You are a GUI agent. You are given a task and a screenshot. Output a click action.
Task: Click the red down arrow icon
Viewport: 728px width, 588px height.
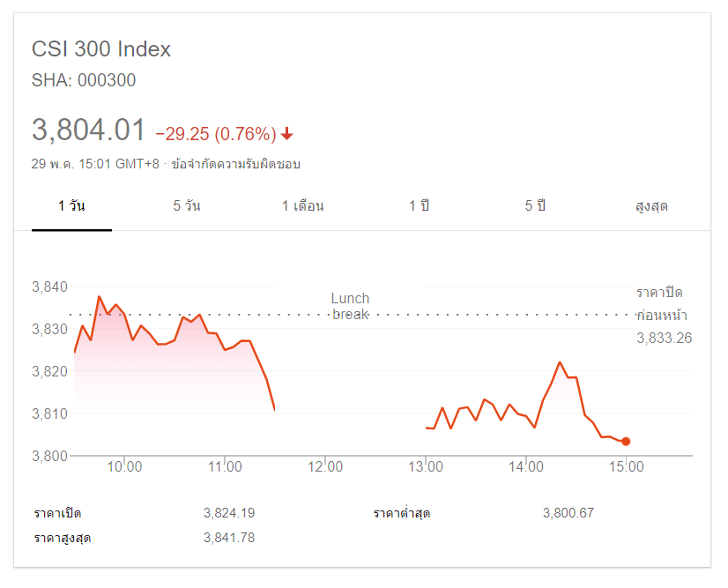[x=287, y=134]
